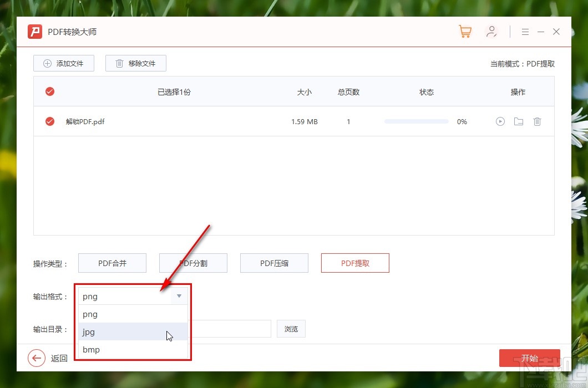Screen dimensions: 588x388
Task: Click the PDF转换大师 app logo
Action: click(x=34, y=32)
